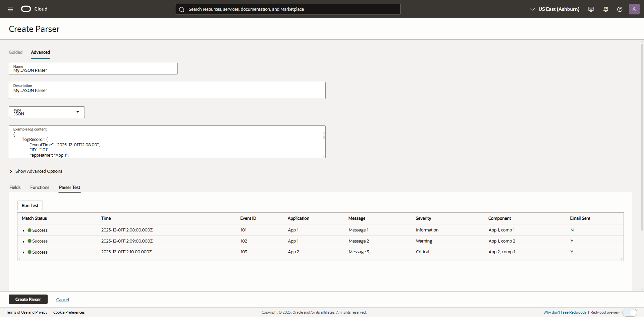
Task: Open the Functions tab
Action: (x=40, y=188)
